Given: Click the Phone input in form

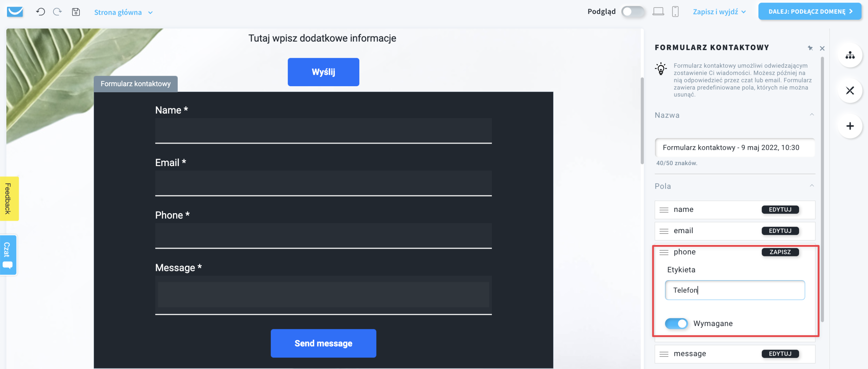Looking at the screenshot, I should (x=323, y=235).
